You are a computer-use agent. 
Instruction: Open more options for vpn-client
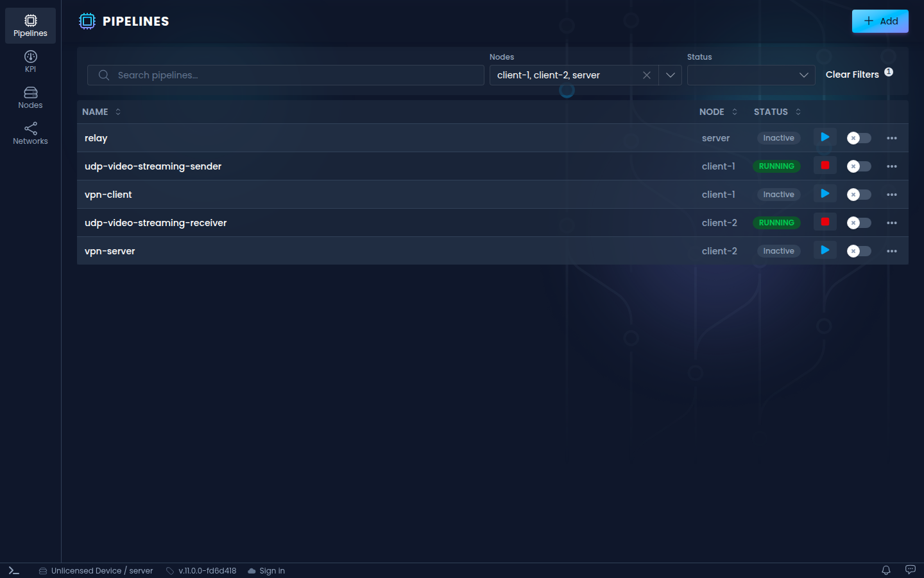tap(892, 195)
